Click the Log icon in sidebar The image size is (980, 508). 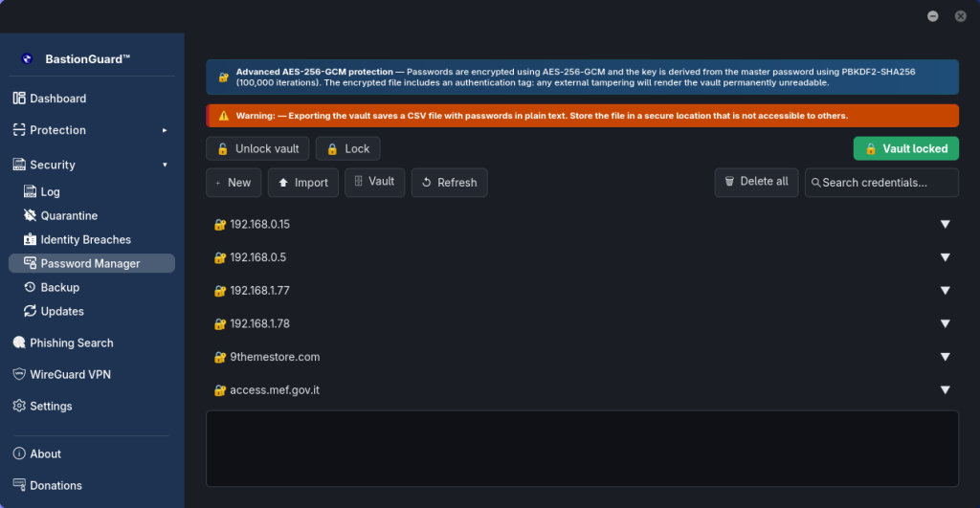tap(30, 191)
